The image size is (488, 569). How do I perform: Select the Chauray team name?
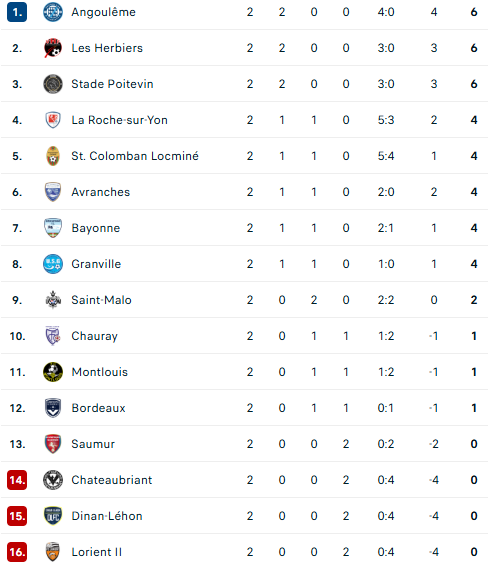tap(95, 336)
